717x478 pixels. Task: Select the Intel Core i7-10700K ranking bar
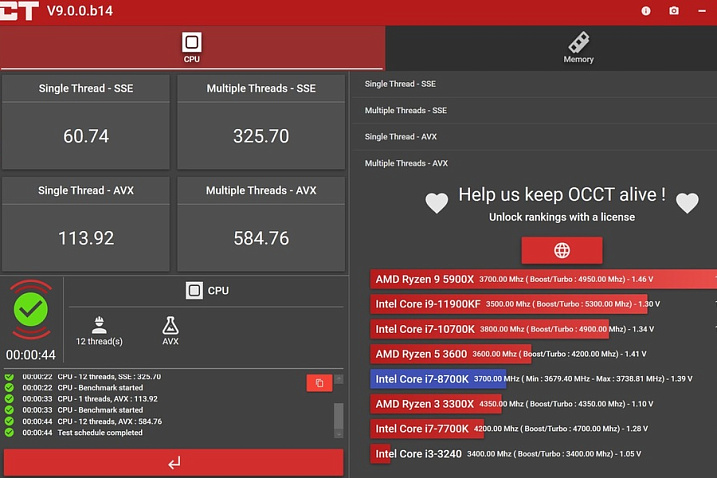(489, 329)
